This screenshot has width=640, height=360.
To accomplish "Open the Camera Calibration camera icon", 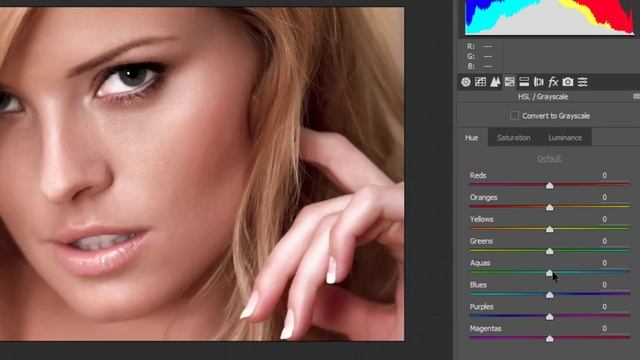I will coord(568,82).
